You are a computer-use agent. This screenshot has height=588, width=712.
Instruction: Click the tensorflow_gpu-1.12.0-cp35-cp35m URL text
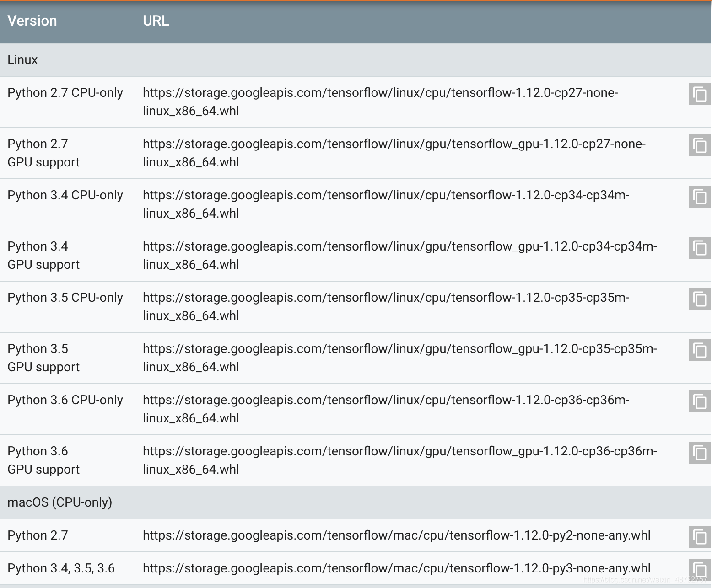(x=400, y=358)
